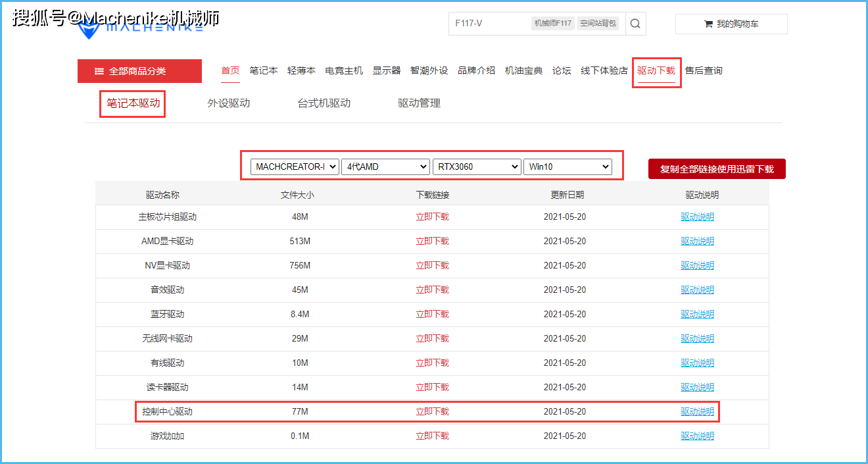Expand the MACHCREATOR model dropdown

pos(295,167)
